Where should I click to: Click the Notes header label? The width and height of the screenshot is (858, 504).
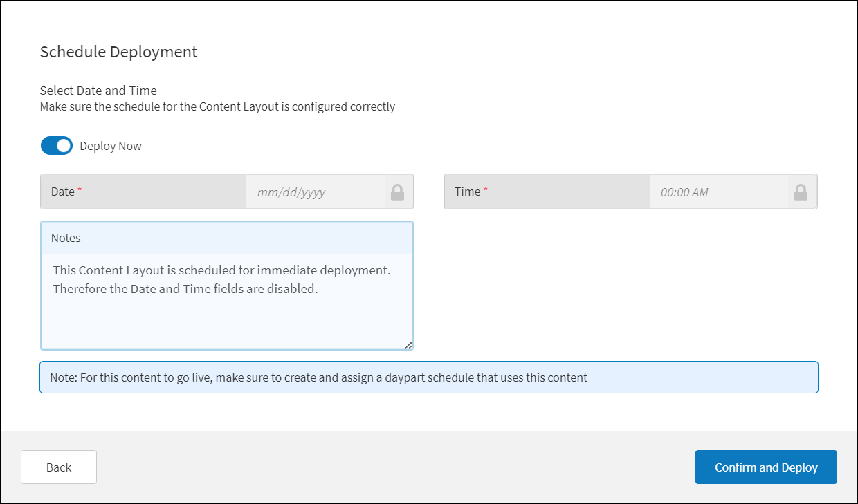point(66,238)
